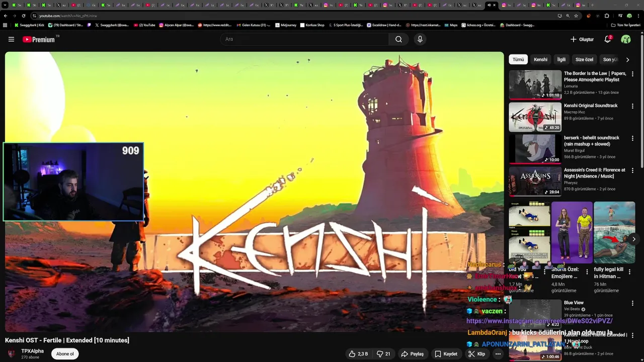
Task: Select the Son yüklenenler filter chip
Action: point(610,59)
